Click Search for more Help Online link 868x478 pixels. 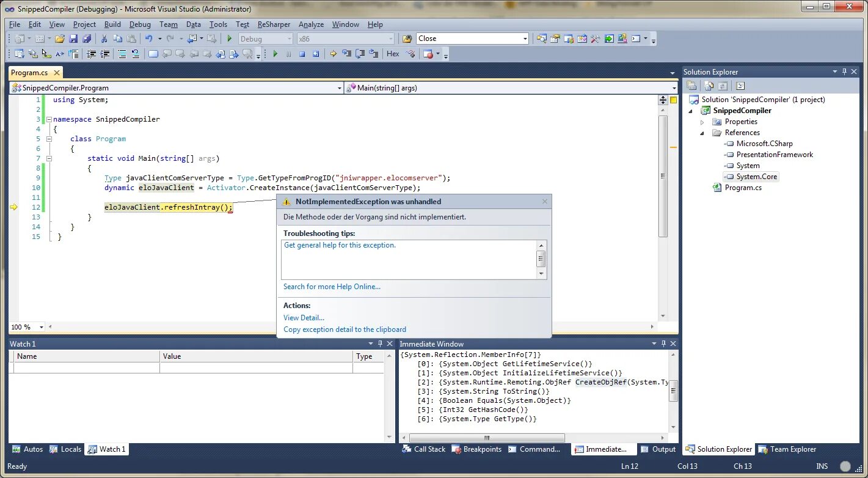[332, 287]
